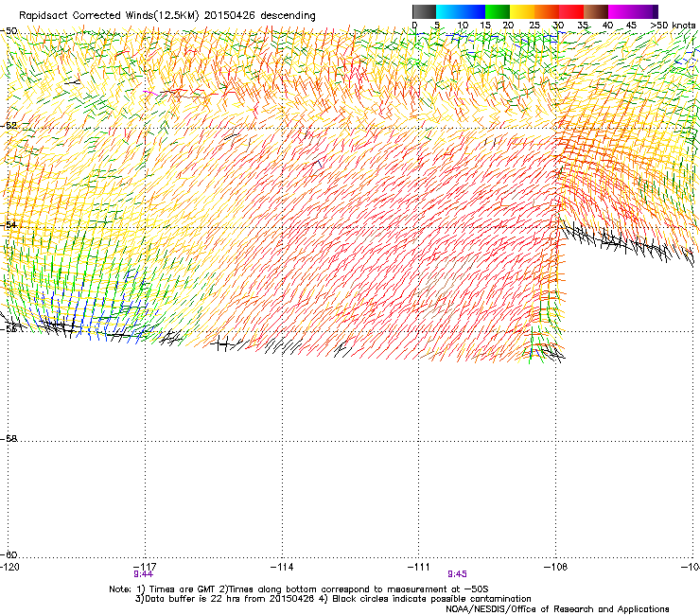Click the purple '9:44' time stamp
Image resolution: width=700 pixels, height=615 pixels.
click(x=143, y=574)
